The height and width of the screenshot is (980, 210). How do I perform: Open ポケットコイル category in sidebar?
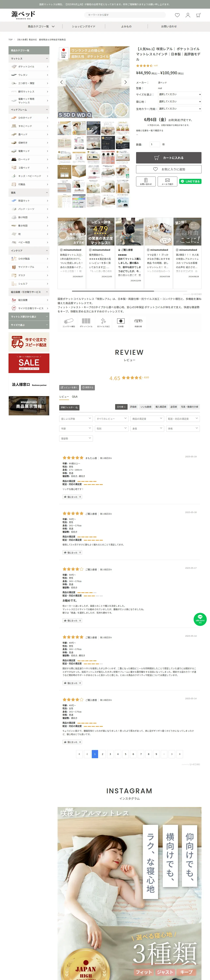(x=29, y=67)
